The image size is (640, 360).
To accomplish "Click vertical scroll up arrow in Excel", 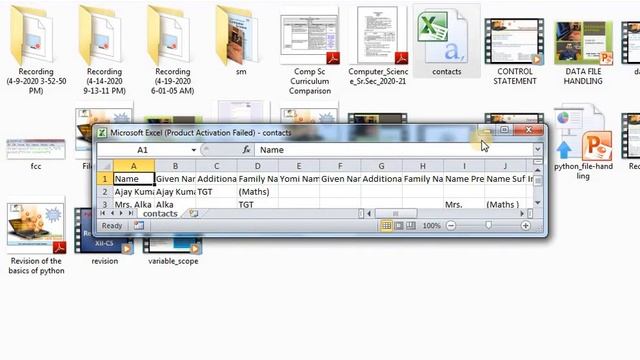I will click(x=538, y=170).
